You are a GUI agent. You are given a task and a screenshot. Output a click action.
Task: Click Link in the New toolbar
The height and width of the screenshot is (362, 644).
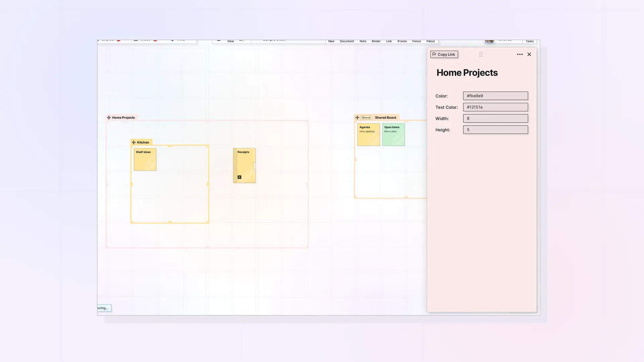(x=389, y=41)
